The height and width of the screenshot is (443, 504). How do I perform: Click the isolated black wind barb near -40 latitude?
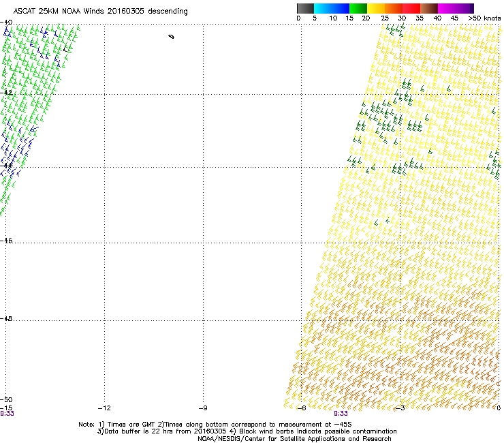pyautogui.click(x=172, y=37)
